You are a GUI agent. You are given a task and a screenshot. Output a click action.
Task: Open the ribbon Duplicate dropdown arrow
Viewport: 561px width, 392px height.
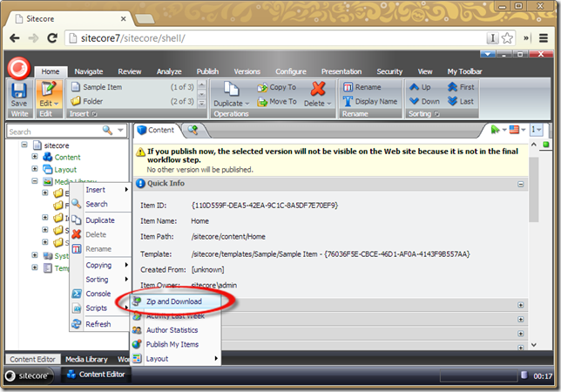point(247,104)
